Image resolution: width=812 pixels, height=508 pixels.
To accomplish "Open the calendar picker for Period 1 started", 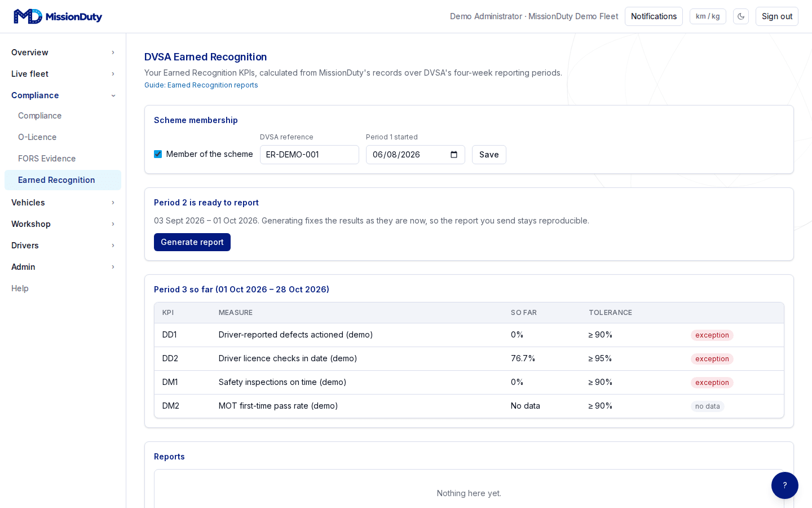I will (x=454, y=155).
